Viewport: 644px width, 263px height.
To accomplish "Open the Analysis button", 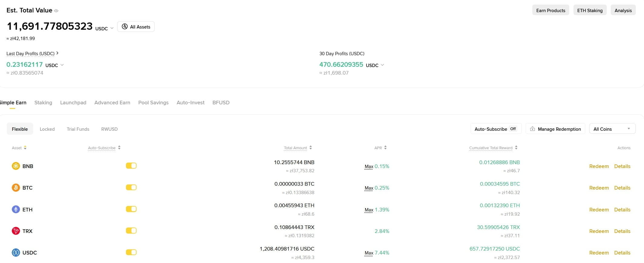I will pos(623,10).
